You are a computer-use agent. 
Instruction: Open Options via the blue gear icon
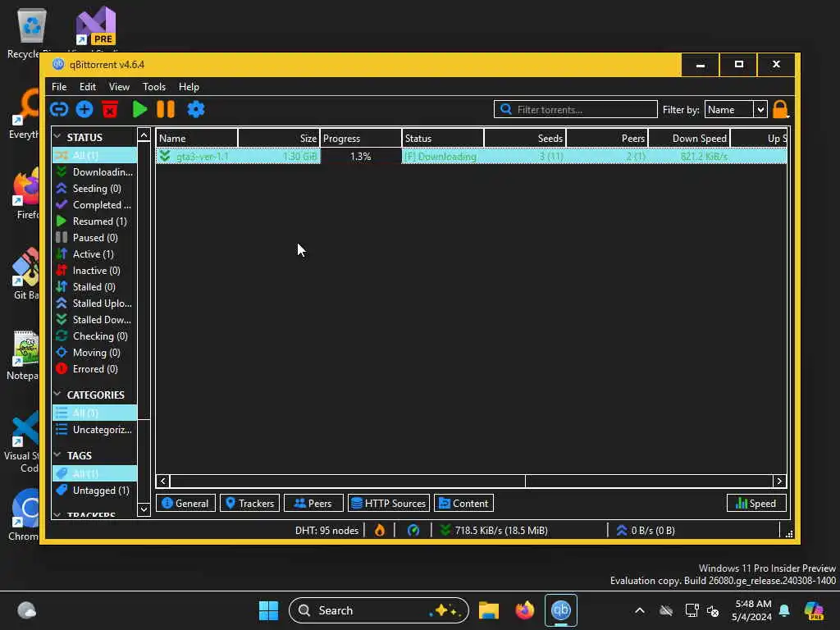(x=195, y=109)
